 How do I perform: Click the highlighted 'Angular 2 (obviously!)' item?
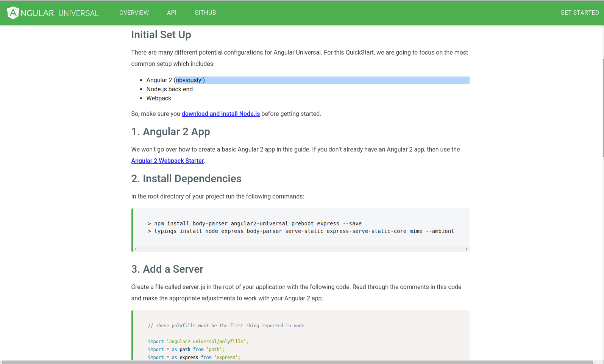[x=176, y=80]
